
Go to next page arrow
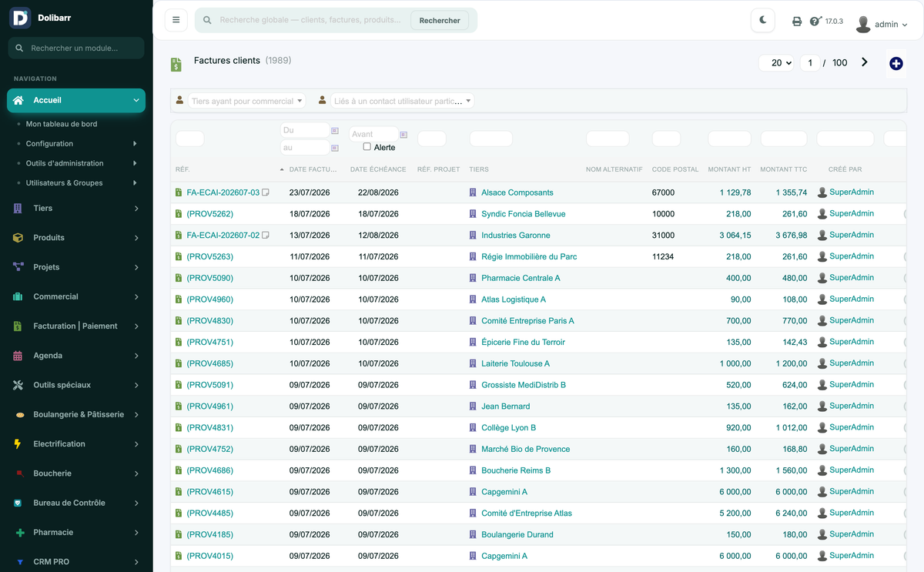tap(865, 62)
